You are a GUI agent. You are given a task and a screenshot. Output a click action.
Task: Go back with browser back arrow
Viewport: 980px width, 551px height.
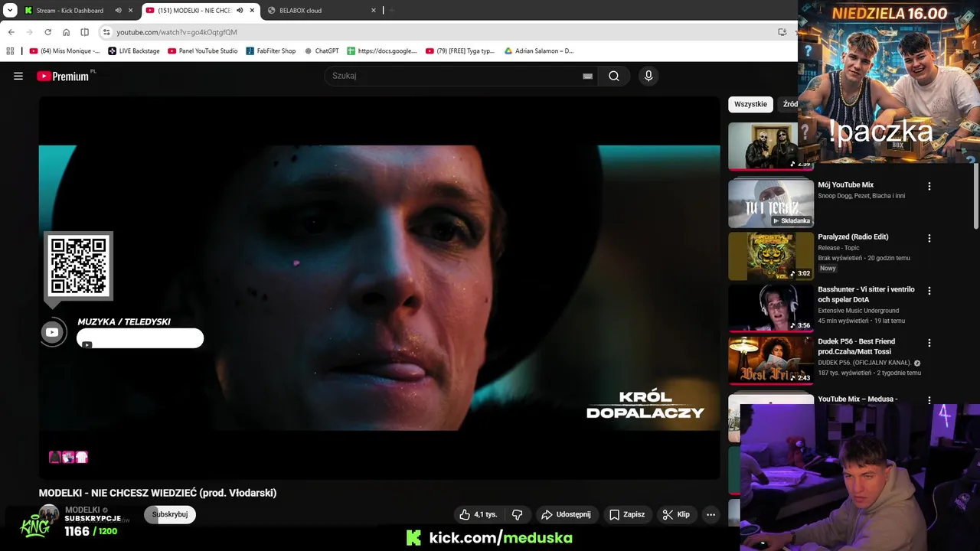[x=11, y=32]
